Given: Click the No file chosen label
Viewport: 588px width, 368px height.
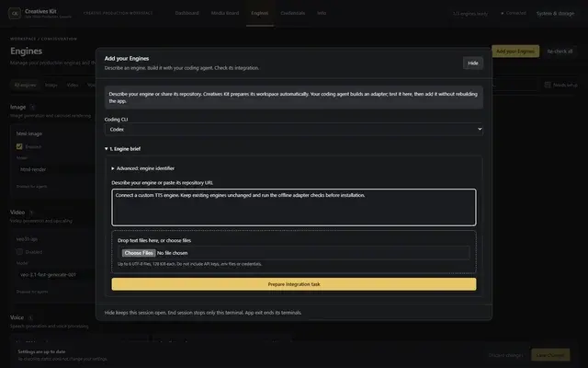Looking at the screenshot, I should (172, 253).
